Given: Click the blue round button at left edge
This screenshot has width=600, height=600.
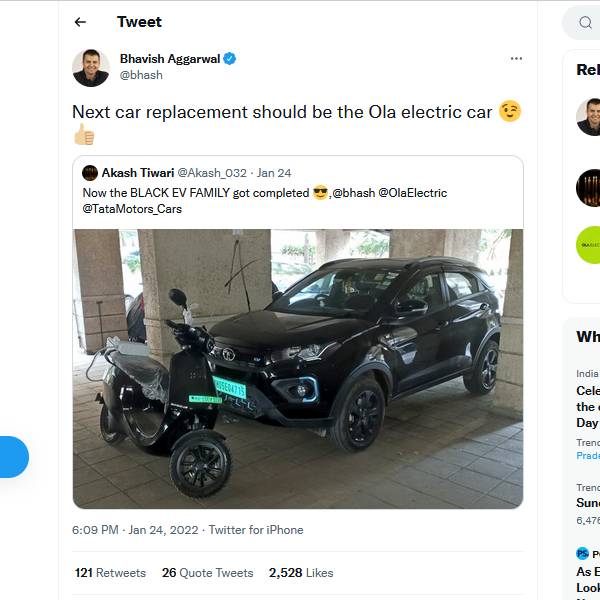Looking at the screenshot, I should pyautogui.click(x=10, y=457).
